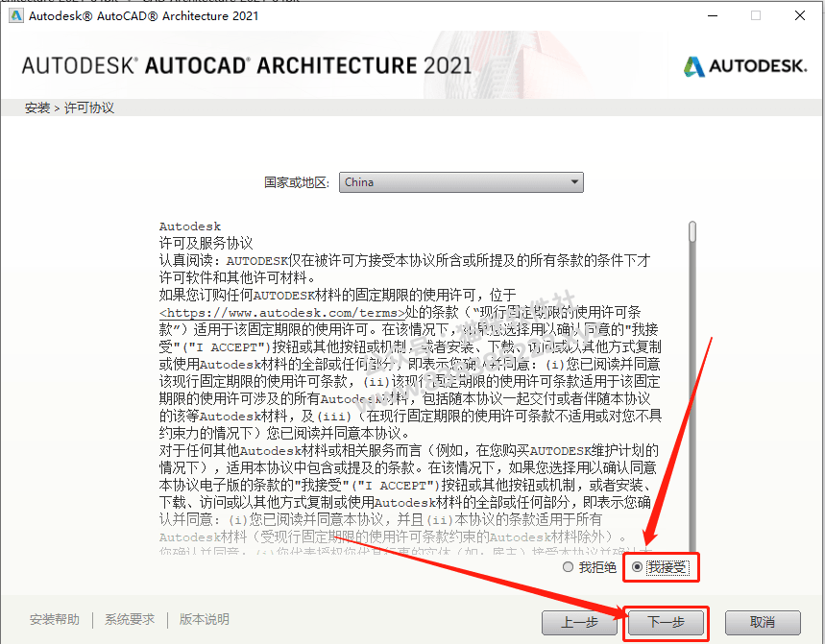Open the 版本说明 link

[x=205, y=619]
